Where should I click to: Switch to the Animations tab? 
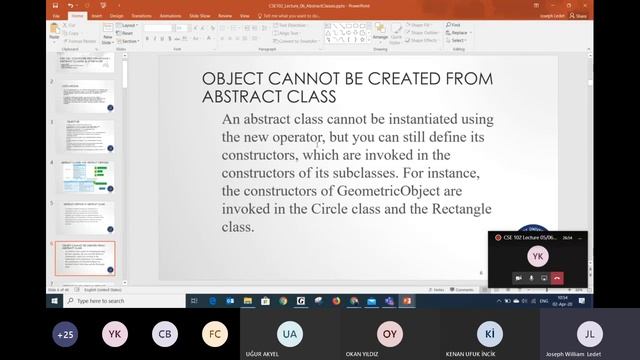pyautogui.click(x=170, y=16)
